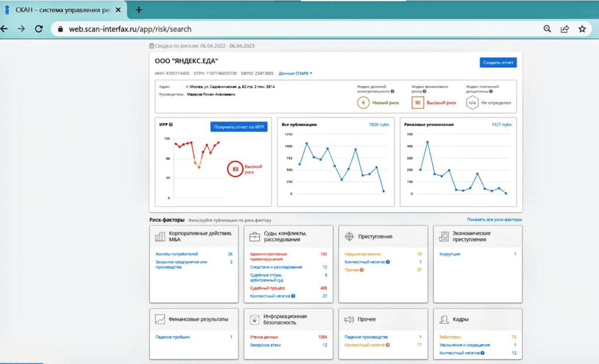Screen dimensions: 599x364
Task: Filter by Утечка данных risk factor
Action: 264,337
